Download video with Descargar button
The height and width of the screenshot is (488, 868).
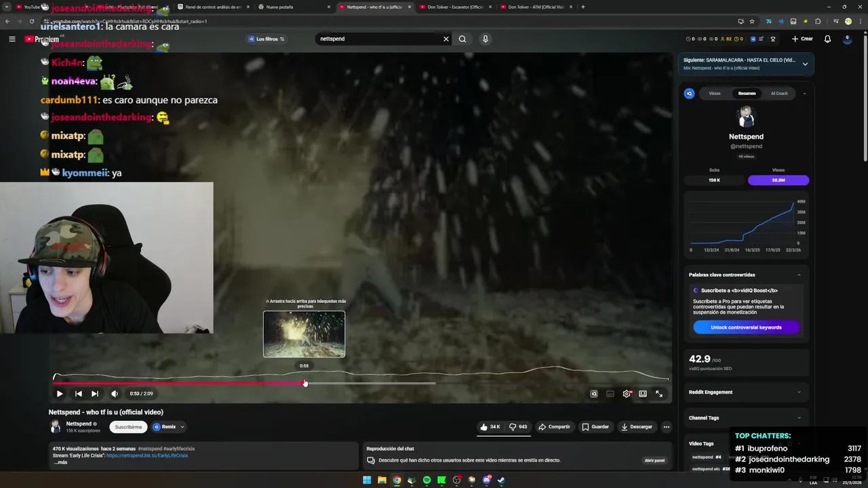[x=636, y=427]
